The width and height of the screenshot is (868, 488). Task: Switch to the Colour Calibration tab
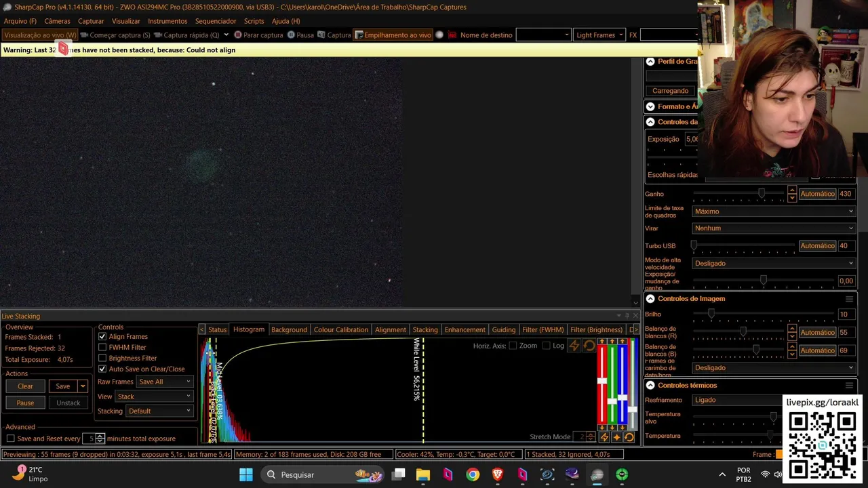(x=341, y=330)
